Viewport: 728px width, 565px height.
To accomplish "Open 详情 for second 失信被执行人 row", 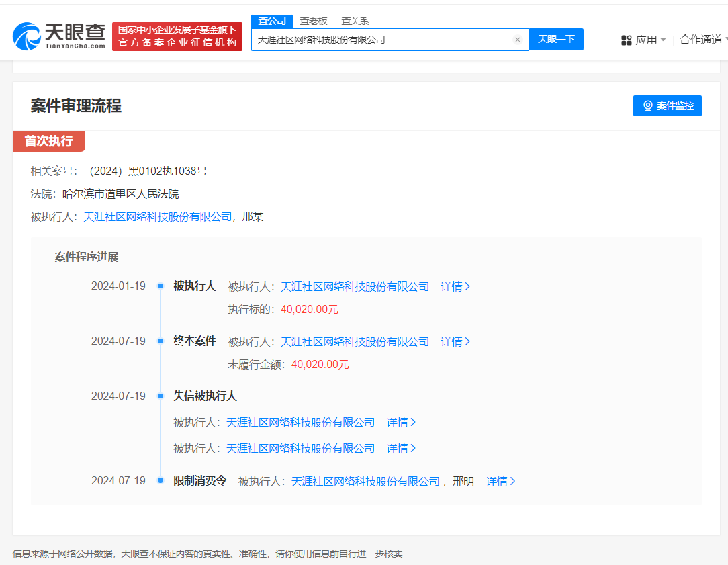I will pyautogui.click(x=401, y=448).
